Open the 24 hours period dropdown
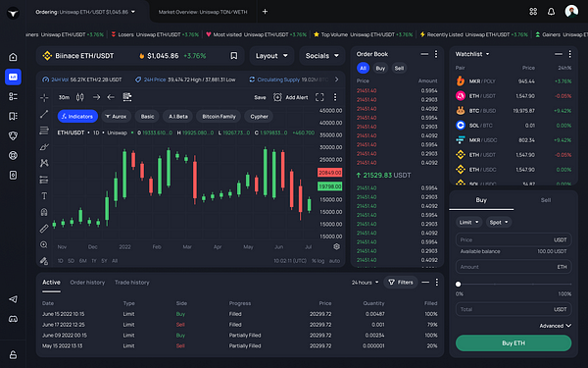588x368 pixels. tap(365, 283)
